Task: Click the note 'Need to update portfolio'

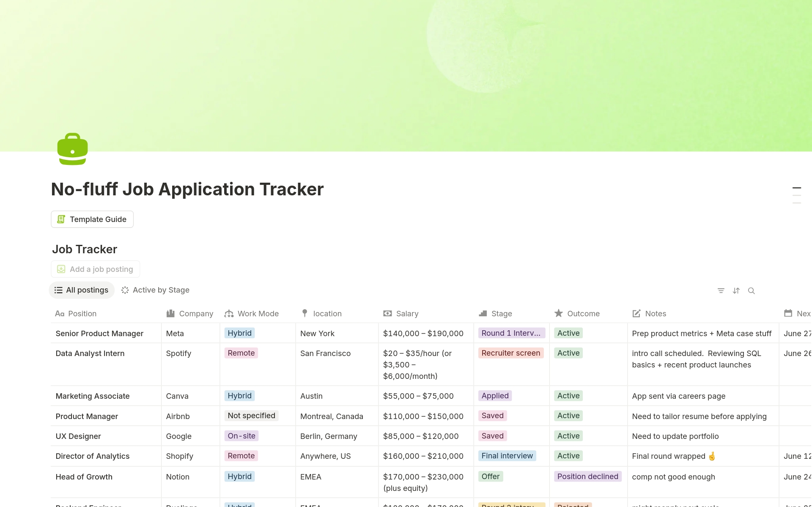Action: pos(675,436)
